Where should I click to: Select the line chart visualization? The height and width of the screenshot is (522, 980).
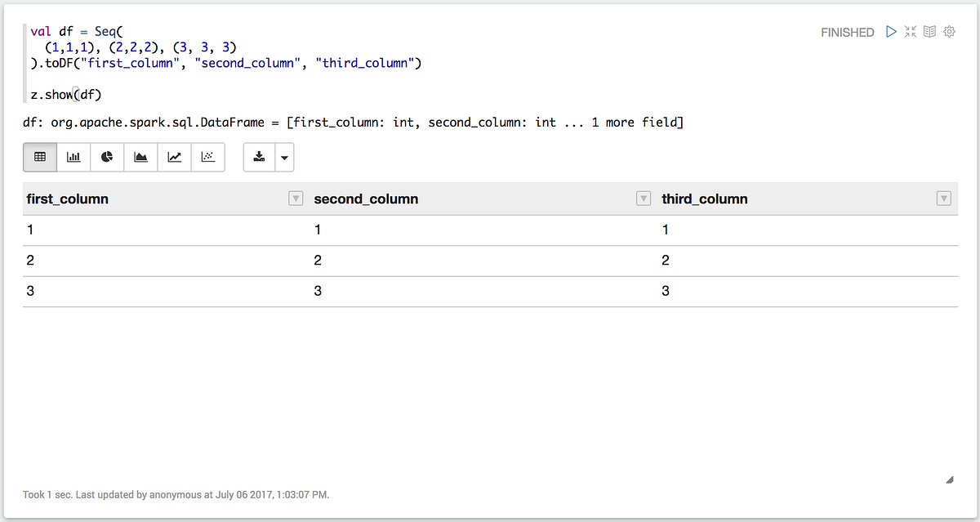click(x=173, y=157)
